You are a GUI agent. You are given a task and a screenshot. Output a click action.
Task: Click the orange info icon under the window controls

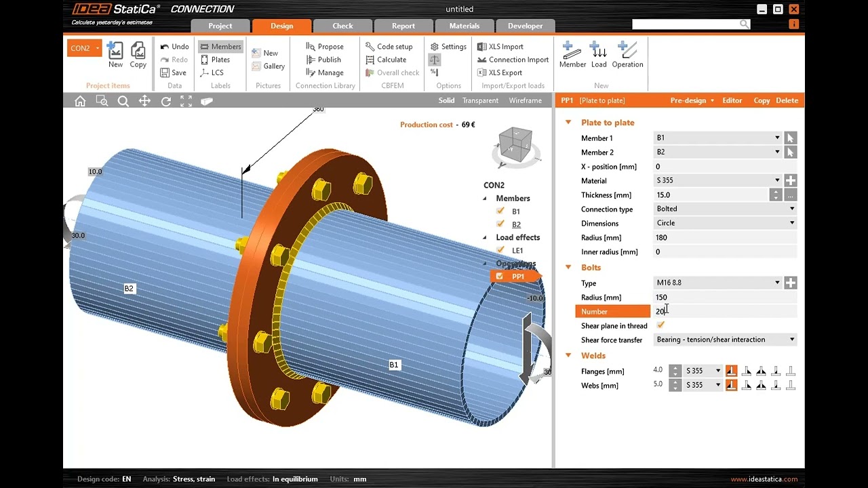(793, 24)
